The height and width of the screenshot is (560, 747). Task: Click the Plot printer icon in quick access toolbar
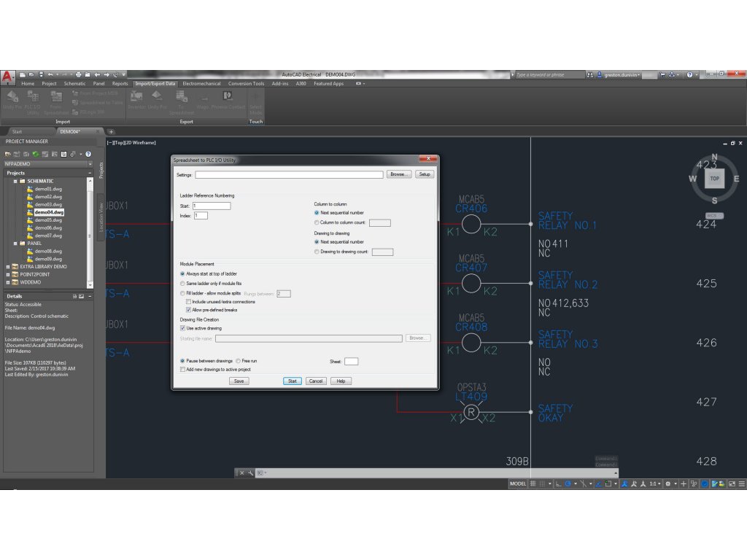(79, 75)
